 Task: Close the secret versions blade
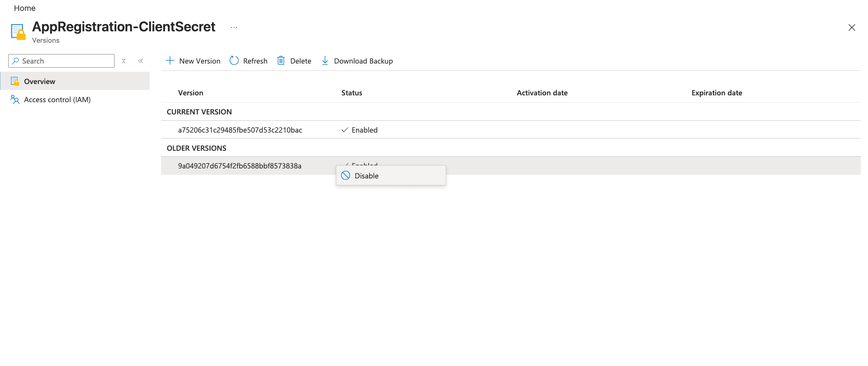point(852,28)
